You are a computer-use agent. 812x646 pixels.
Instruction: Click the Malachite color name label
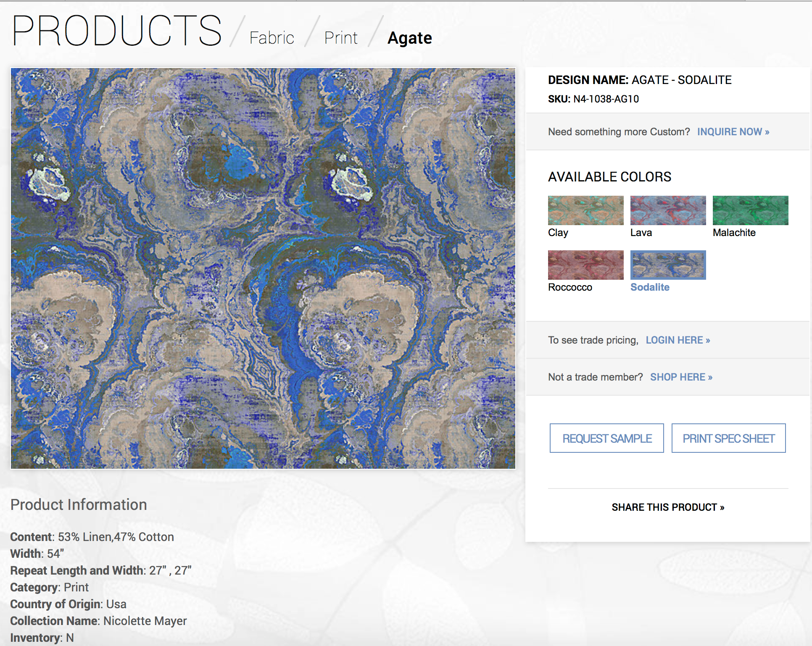click(x=734, y=233)
